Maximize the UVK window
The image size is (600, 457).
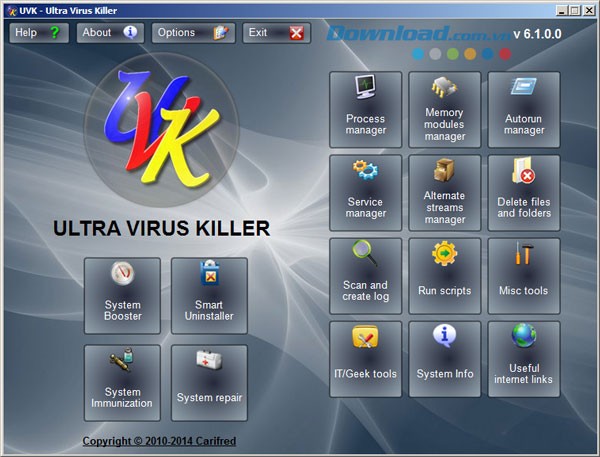(575, 11)
